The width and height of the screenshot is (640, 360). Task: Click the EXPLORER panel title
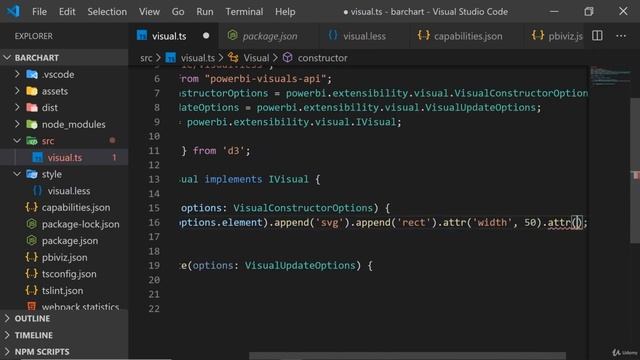coord(33,36)
